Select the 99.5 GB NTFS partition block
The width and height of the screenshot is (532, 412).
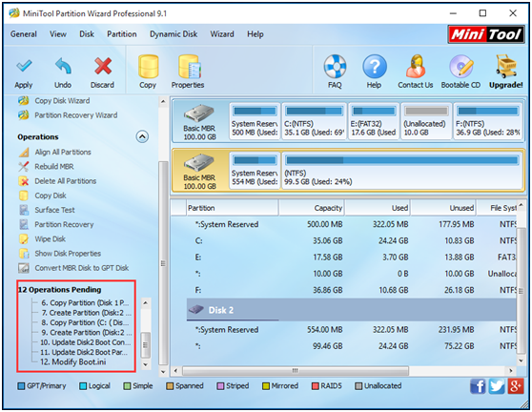(x=401, y=171)
